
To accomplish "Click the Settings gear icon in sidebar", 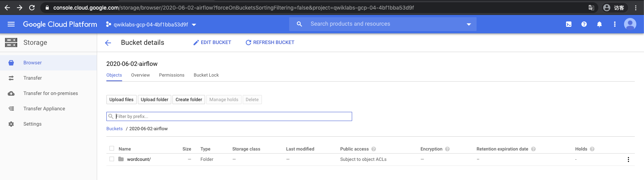I will 11,124.
